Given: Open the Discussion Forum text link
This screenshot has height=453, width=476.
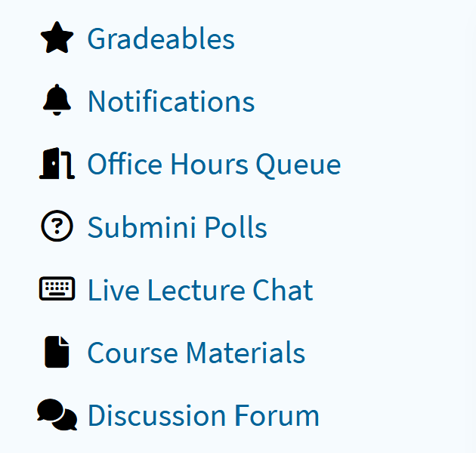Looking at the screenshot, I should tap(203, 415).
